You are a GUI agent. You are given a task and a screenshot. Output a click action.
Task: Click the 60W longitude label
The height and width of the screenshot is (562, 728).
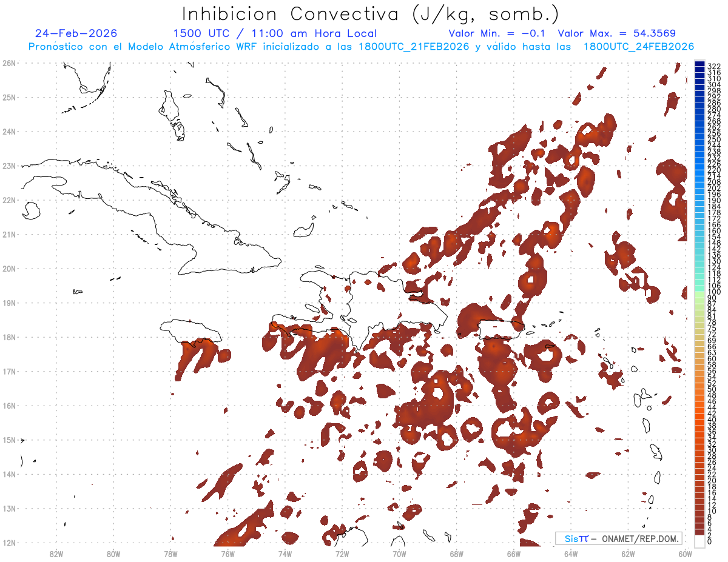(686, 554)
